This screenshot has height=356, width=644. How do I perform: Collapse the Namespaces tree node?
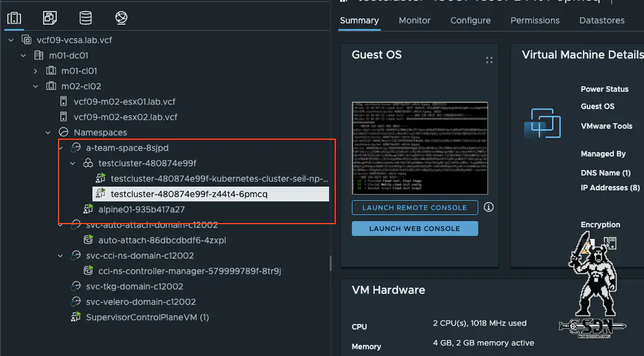[x=49, y=132]
